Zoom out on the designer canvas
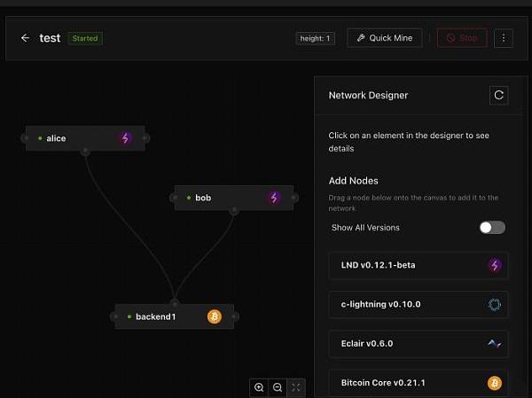 tap(278, 387)
